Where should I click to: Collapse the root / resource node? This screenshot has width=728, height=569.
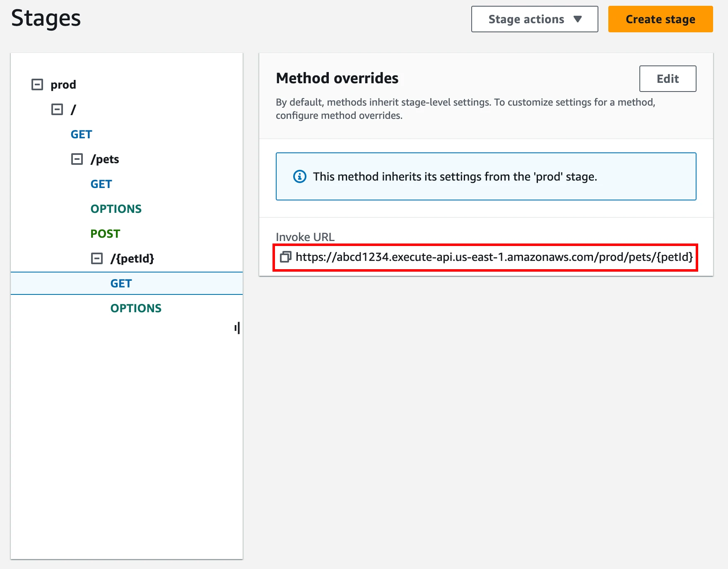(57, 109)
